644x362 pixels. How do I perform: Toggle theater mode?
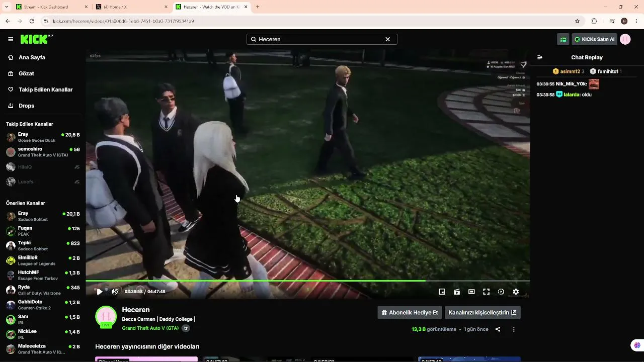click(x=471, y=292)
